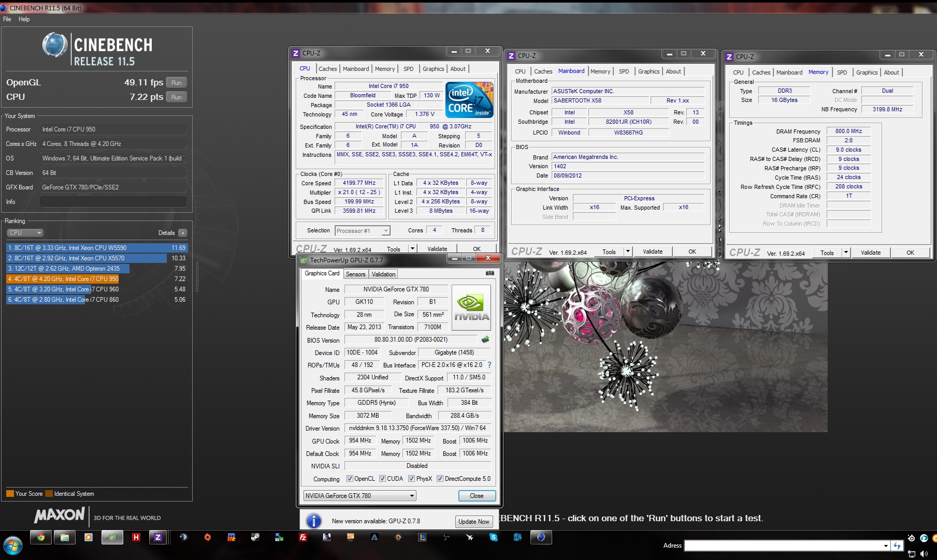Image resolution: width=937 pixels, height=560 pixels.
Task: Launch League of Legends taskbar icon
Action: (422, 538)
